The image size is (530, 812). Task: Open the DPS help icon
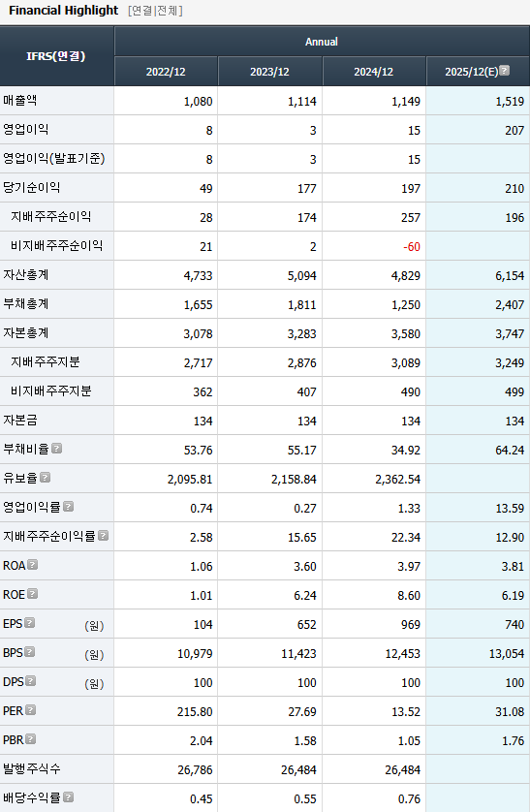[31, 680]
